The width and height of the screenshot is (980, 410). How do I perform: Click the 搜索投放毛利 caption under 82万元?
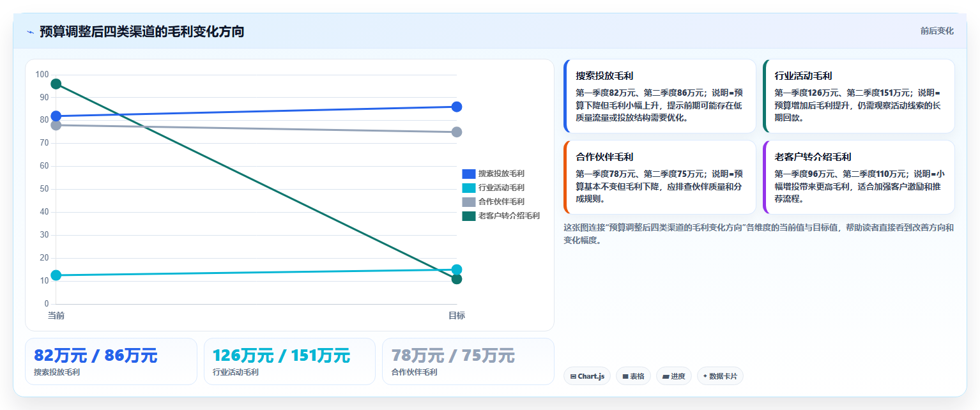pos(57,372)
